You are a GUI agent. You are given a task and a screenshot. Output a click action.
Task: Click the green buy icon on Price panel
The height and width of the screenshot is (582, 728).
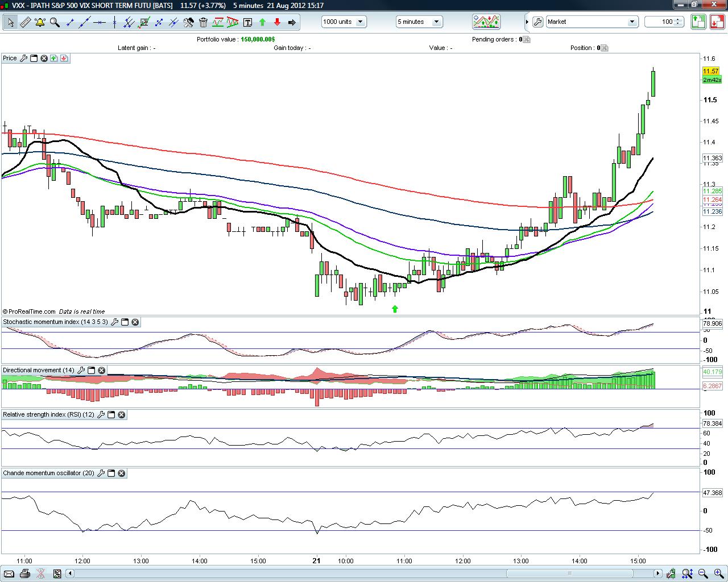pos(53,58)
